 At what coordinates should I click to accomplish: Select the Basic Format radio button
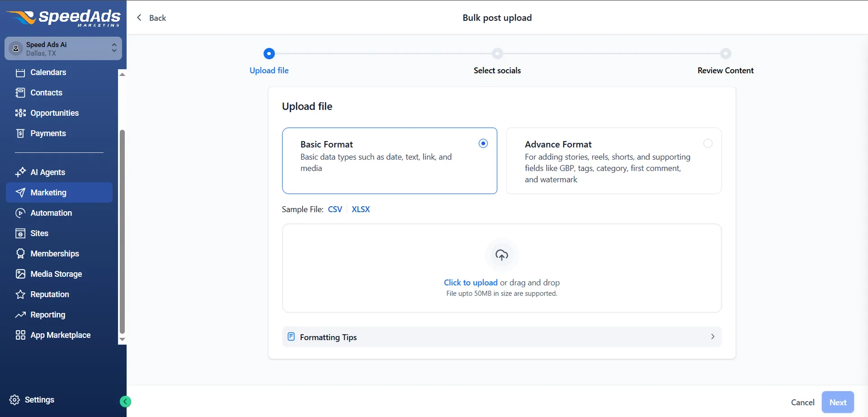483,143
